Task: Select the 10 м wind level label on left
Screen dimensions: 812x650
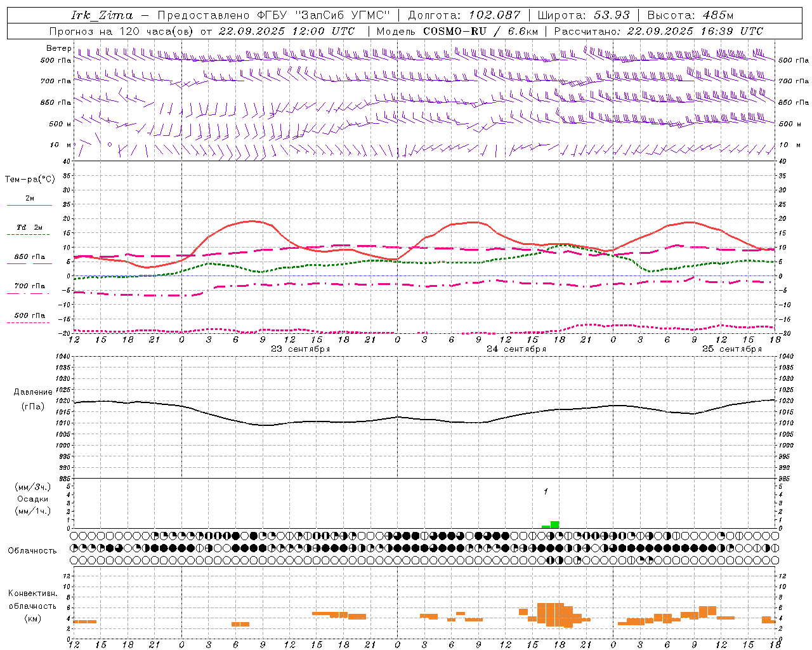Action: [60, 145]
